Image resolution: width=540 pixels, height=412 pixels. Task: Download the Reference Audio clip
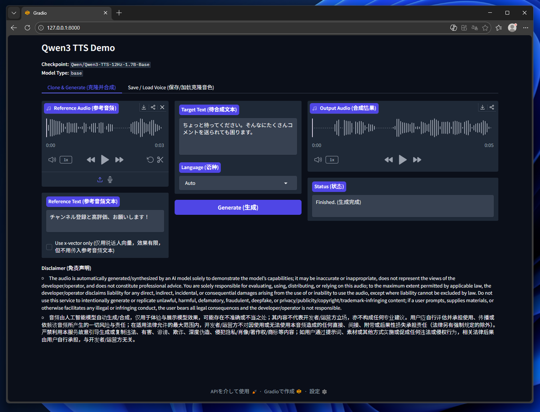coord(144,107)
